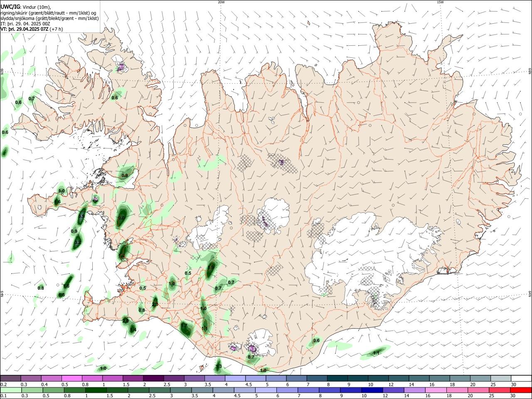Screen dimensions: 532x399
Task: Click the white swatch after 30 in the snow legend
Action: tap(521, 378)
